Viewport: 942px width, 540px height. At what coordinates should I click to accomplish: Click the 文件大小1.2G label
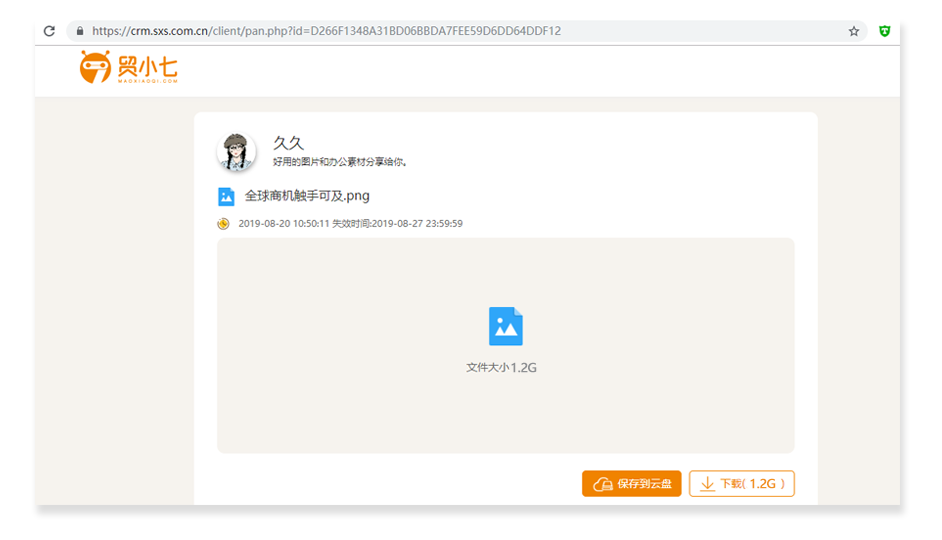[502, 367]
